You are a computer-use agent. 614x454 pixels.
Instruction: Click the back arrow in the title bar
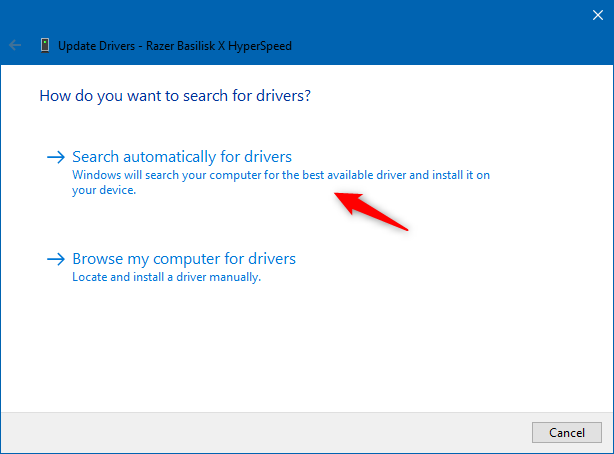click(x=15, y=45)
